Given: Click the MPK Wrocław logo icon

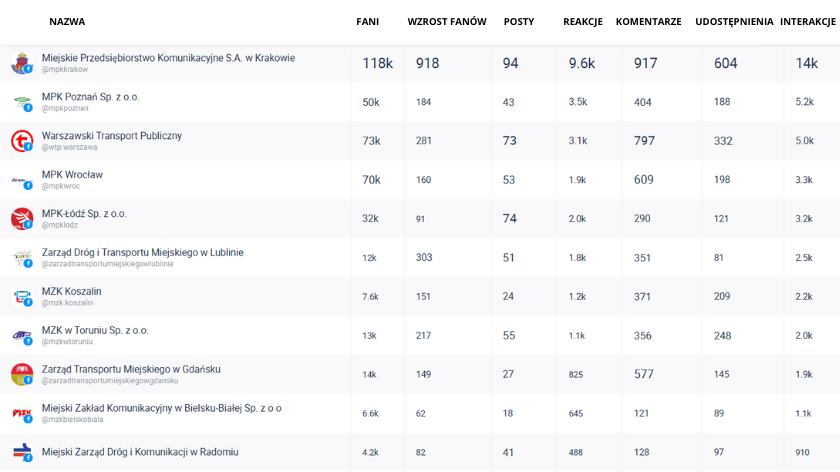Looking at the screenshot, I should (x=21, y=180).
